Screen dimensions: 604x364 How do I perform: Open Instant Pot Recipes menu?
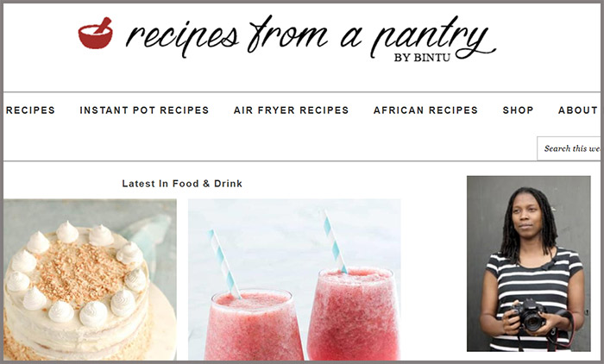[x=144, y=110]
